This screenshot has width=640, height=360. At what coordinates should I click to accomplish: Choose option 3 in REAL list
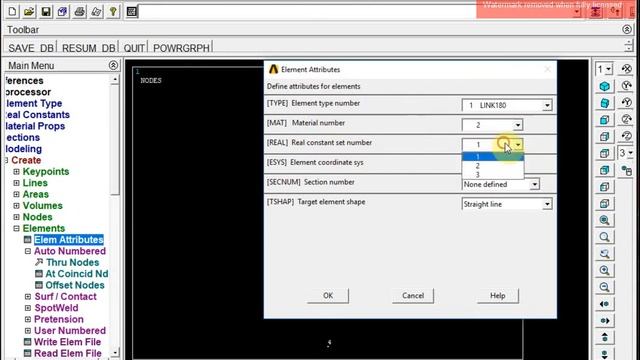(x=493, y=175)
